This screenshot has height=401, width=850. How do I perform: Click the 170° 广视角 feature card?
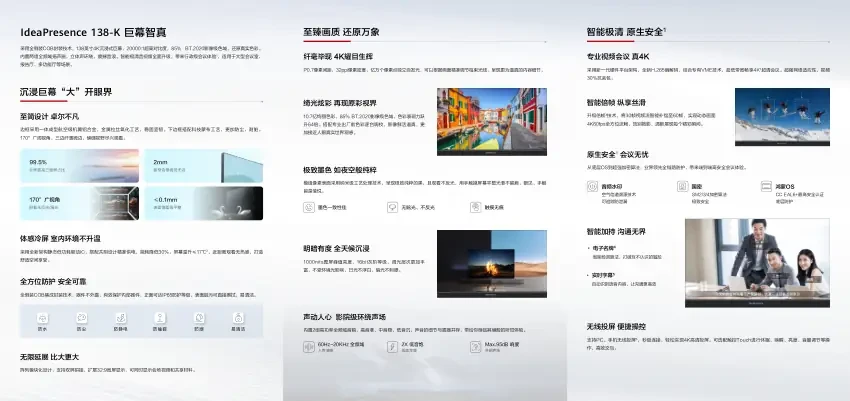click(80, 203)
